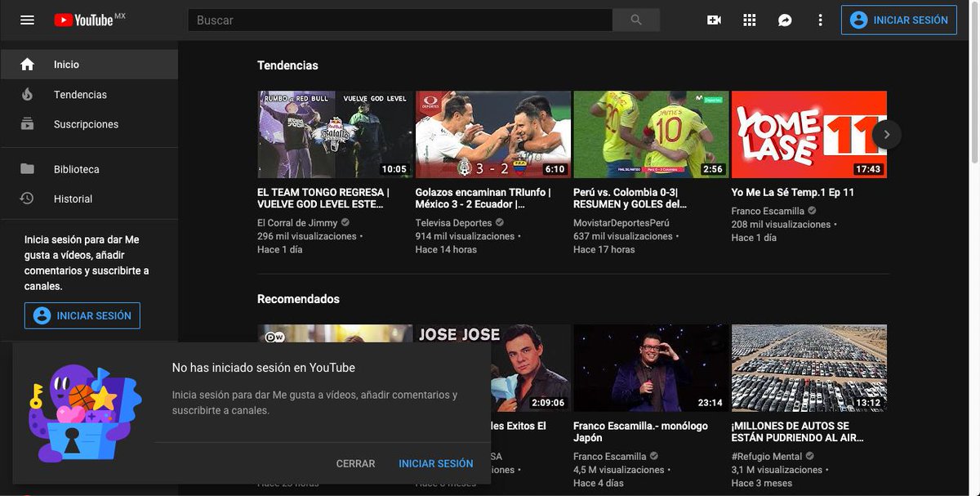This screenshot has width=980, height=496.
Task: Dismiss the dialog with CERRAR
Action: click(x=355, y=463)
